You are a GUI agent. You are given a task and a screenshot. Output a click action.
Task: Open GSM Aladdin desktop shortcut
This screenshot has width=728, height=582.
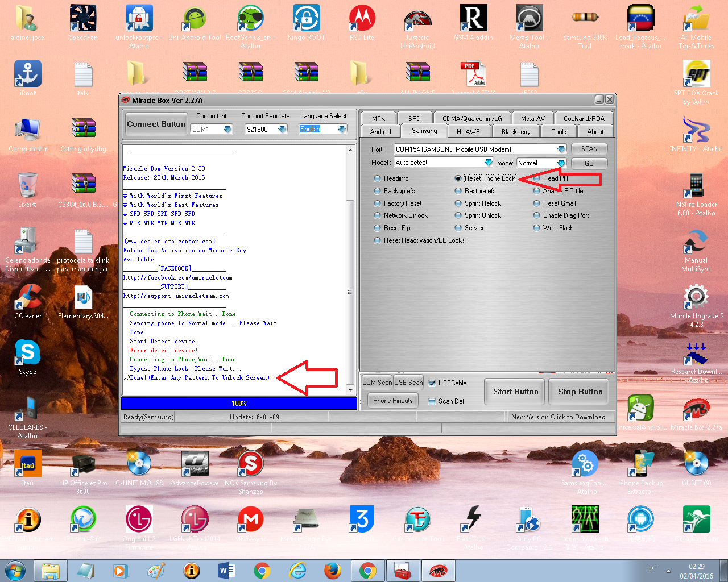[x=473, y=23]
